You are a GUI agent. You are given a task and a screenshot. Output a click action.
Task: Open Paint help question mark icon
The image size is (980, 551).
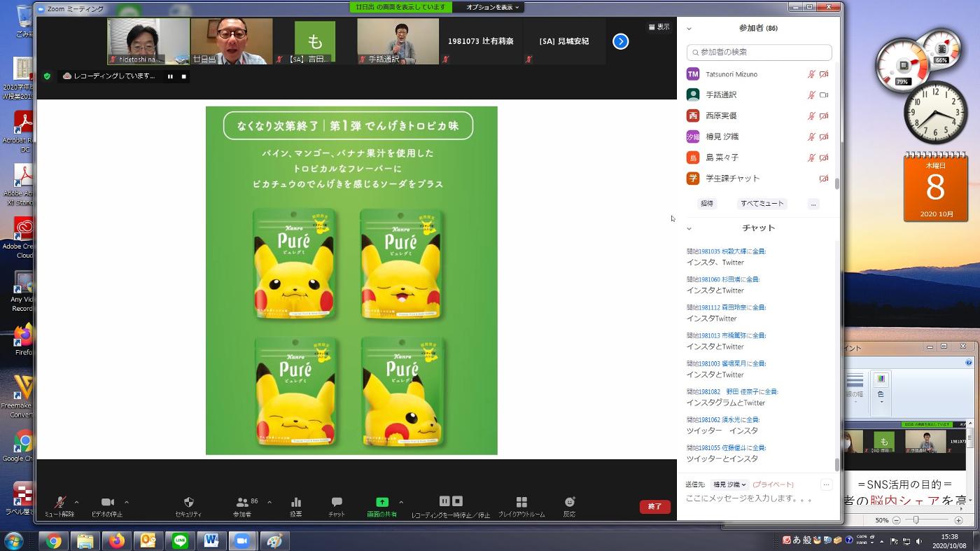coord(969,363)
